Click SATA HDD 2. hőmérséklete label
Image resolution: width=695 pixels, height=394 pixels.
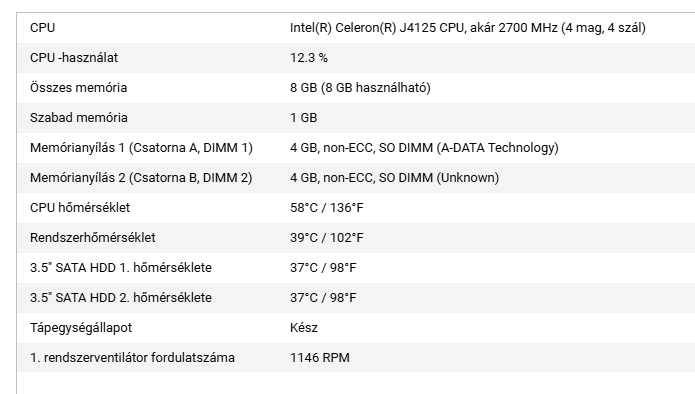pos(121,298)
